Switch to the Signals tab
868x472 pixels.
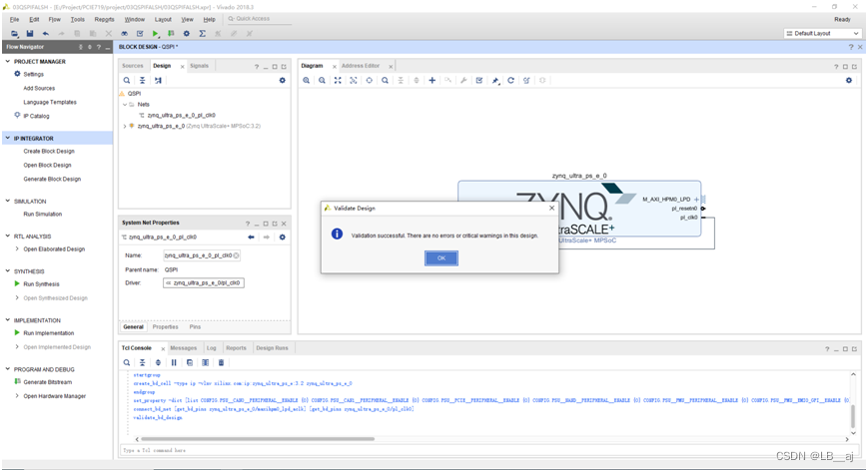pos(200,66)
